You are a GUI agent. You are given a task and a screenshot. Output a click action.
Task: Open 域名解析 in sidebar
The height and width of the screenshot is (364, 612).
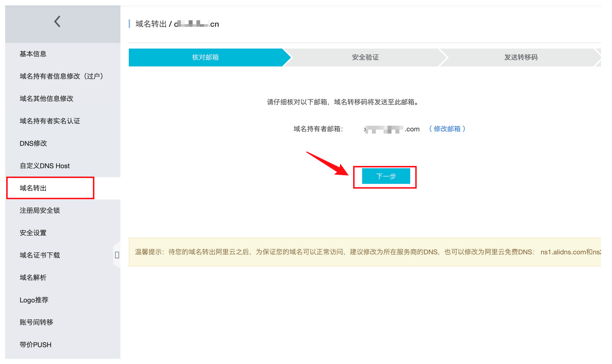click(33, 277)
